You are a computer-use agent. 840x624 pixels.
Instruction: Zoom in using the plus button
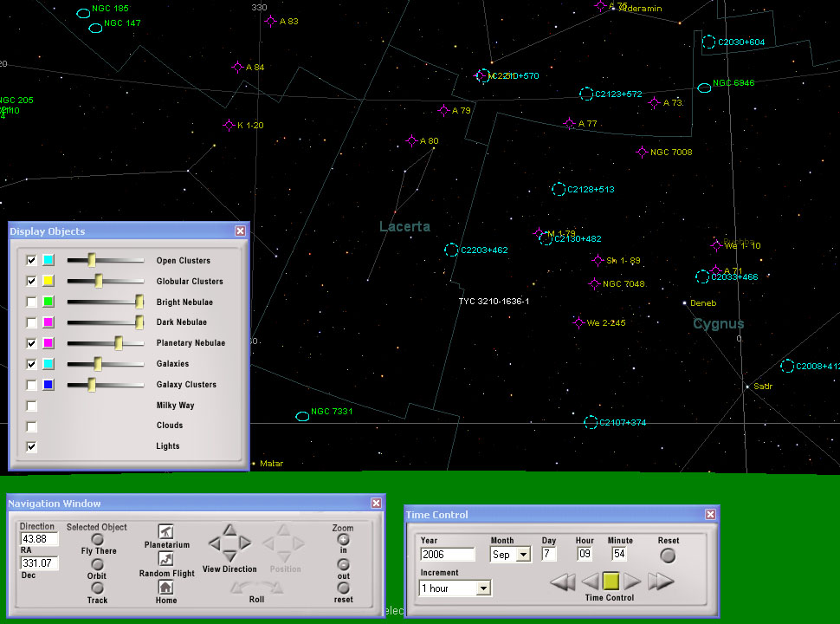[x=344, y=540]
